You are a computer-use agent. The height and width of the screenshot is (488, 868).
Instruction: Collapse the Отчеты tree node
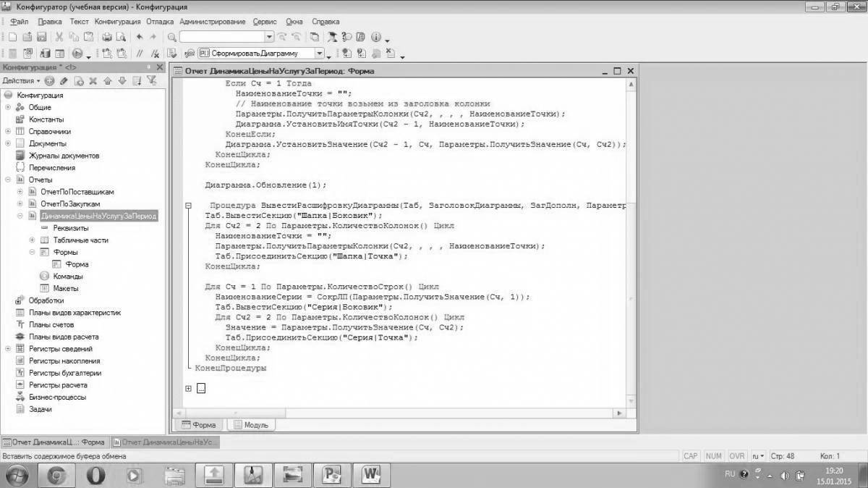8,180
